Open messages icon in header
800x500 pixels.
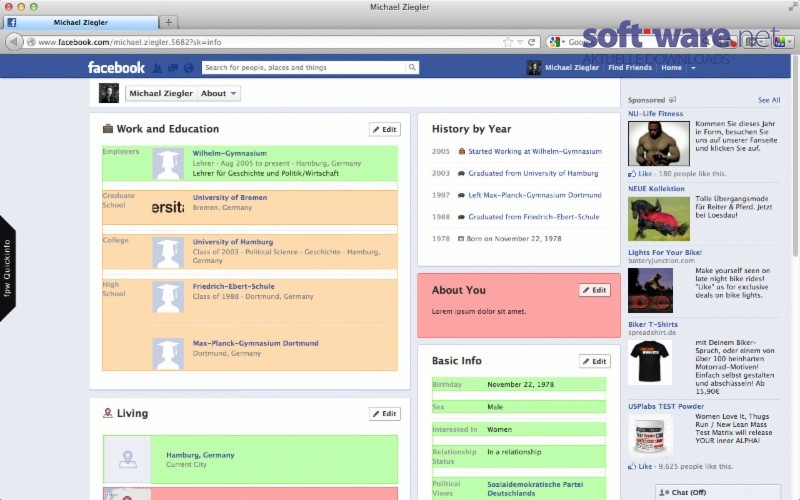[173, 67]
